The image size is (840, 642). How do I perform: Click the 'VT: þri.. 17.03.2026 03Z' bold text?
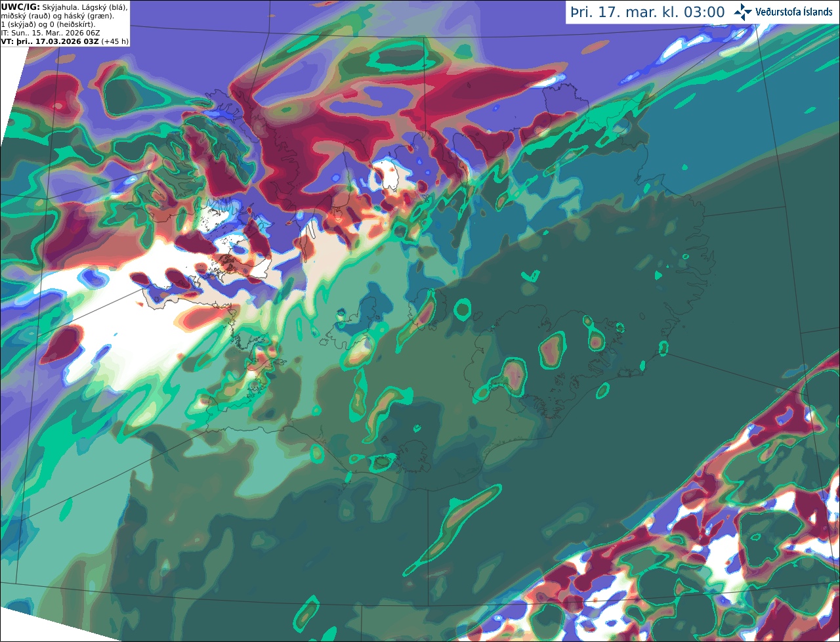pos(50,41)
